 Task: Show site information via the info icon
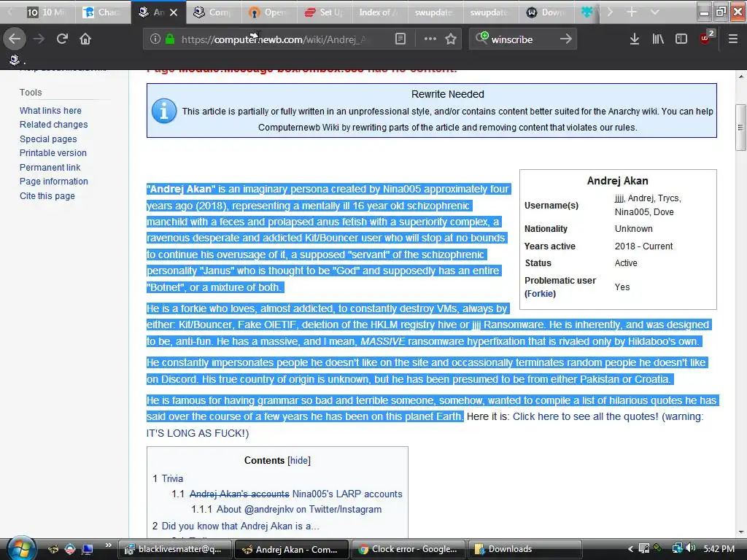pyautogui.click(x=155, y=39)
